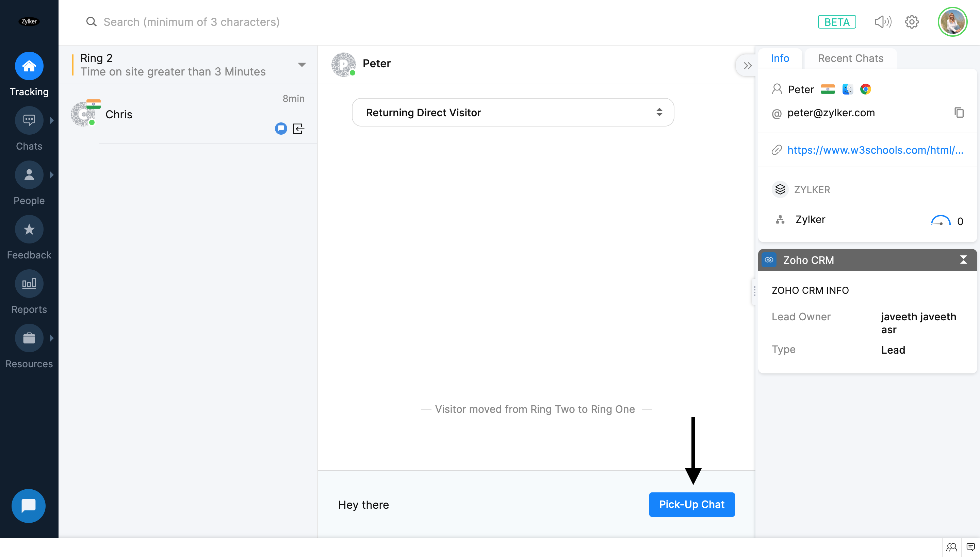The image size is (980, 557).
Task: Collapse the Zoho CRM widget
Action: (x=963, y=260)
